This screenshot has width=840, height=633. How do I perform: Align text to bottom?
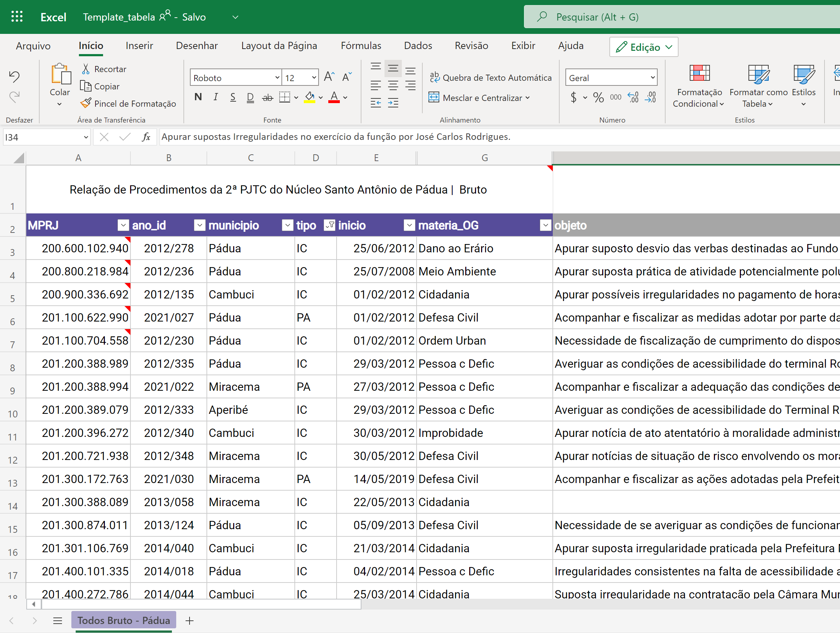click(x=410, y=70)
